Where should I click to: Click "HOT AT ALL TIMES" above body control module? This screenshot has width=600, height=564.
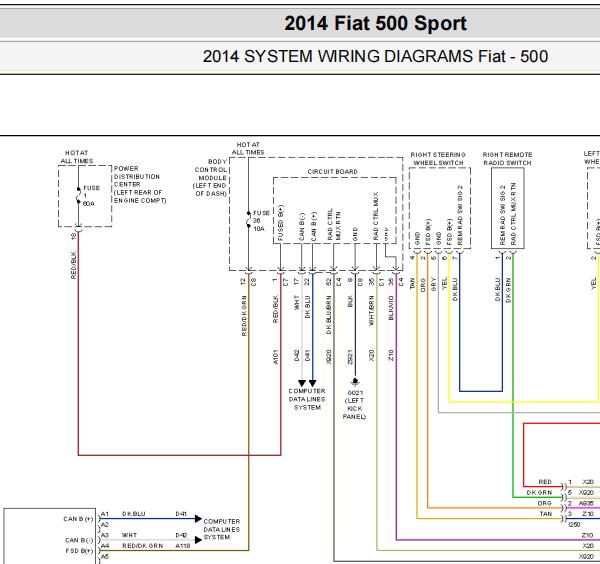248,148
